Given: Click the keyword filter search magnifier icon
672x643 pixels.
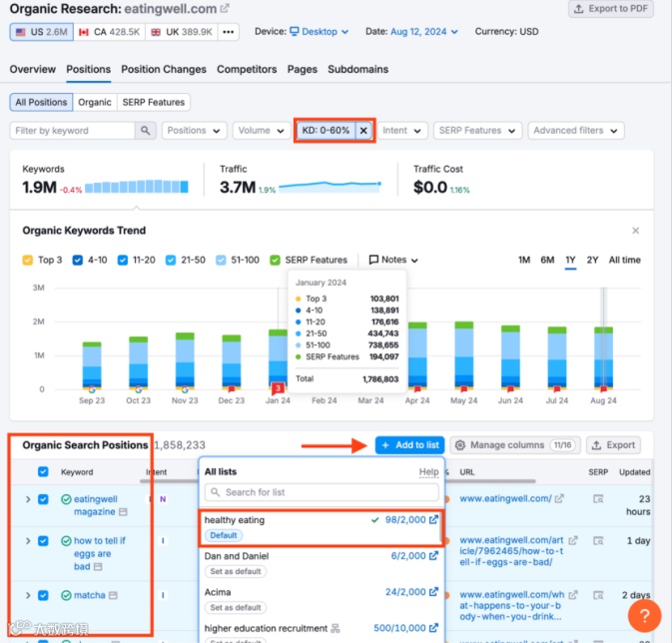Looking at the screenshot, I should (x=146, y=131).
